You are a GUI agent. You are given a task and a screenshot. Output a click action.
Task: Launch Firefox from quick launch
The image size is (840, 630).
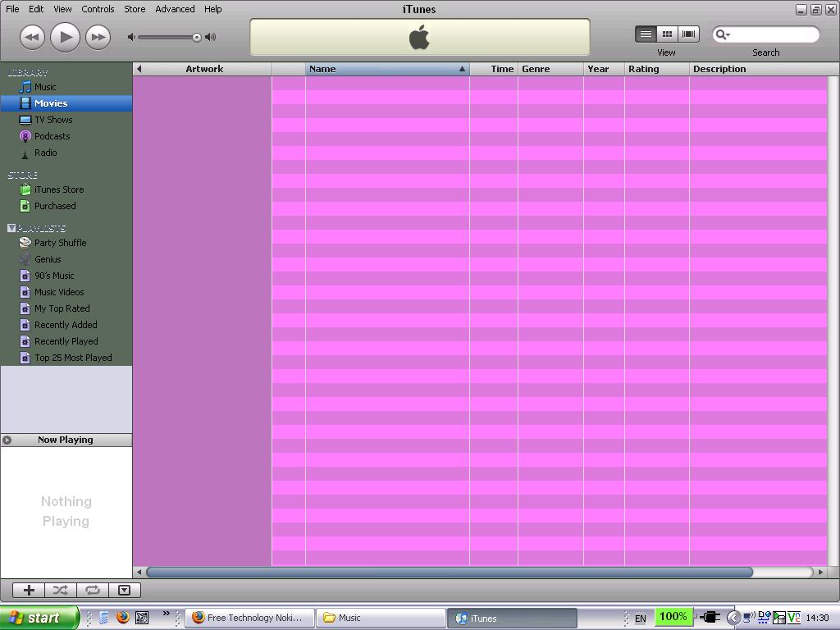123,618
